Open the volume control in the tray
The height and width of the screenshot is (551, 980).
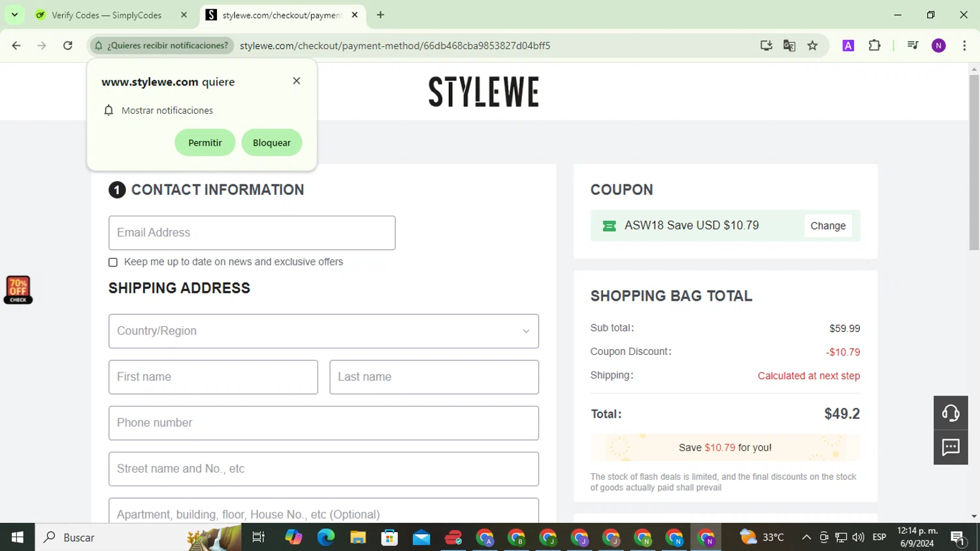point(858,537)
